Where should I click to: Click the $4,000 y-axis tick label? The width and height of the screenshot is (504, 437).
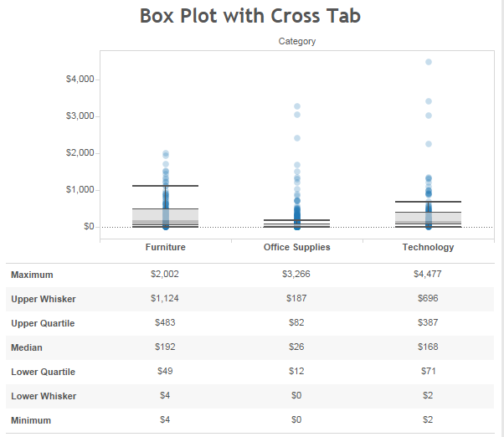coord(80,79)
